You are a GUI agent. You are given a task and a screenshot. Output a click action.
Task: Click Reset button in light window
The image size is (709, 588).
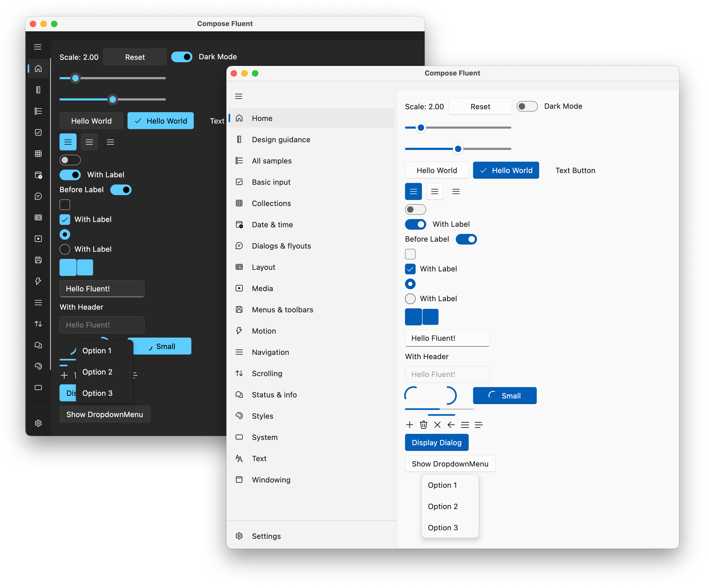480,107
